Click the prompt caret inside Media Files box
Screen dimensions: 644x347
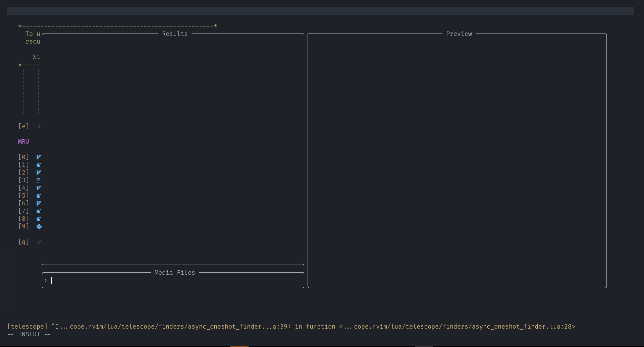pos(46,280)
